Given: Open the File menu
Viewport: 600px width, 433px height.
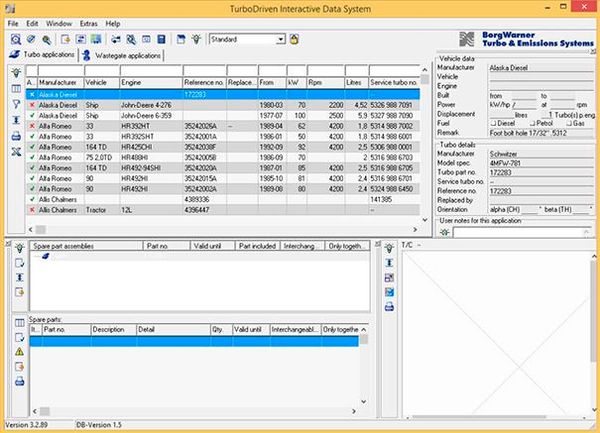Looking at the screenshot, I should [13, 24].
